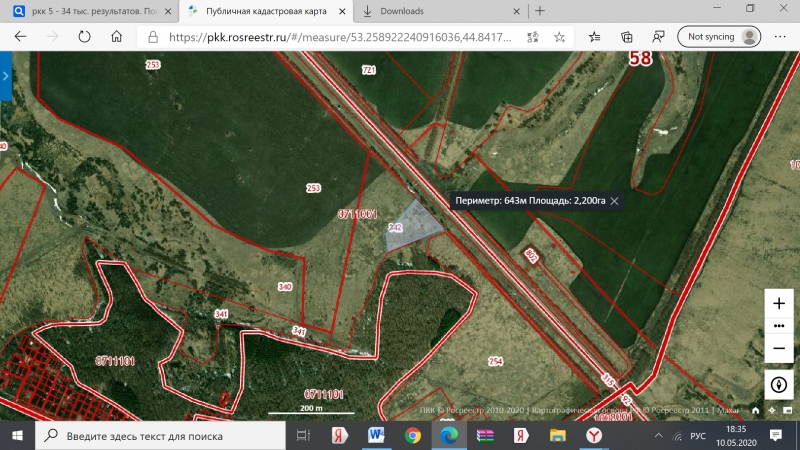
Task: Go back to the previous page
Action: coord(20,37)
